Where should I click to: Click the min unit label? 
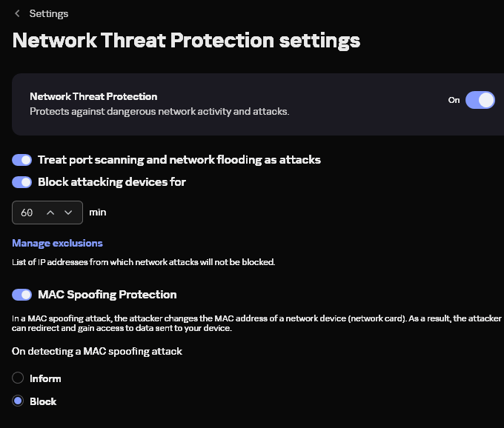98,213
